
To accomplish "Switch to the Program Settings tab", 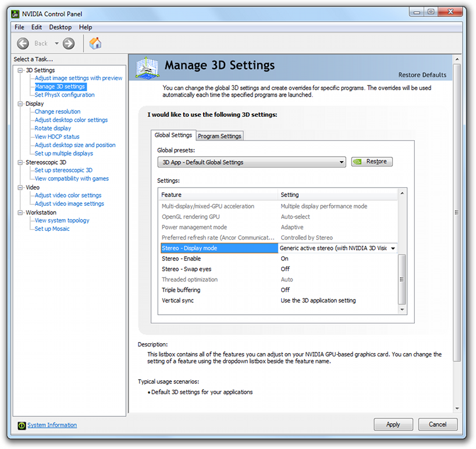I will pos(219,136).
